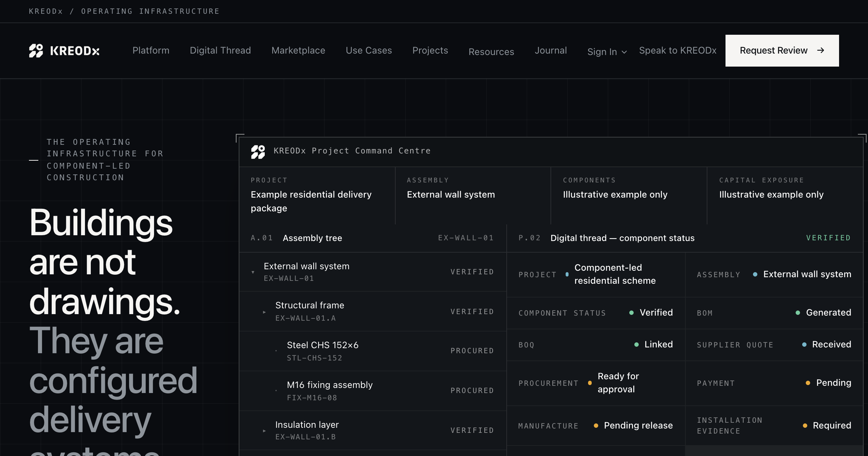Viewport: 868px width, 456px height.
Task: Open the Projects nav item
Action: point(430,50)
